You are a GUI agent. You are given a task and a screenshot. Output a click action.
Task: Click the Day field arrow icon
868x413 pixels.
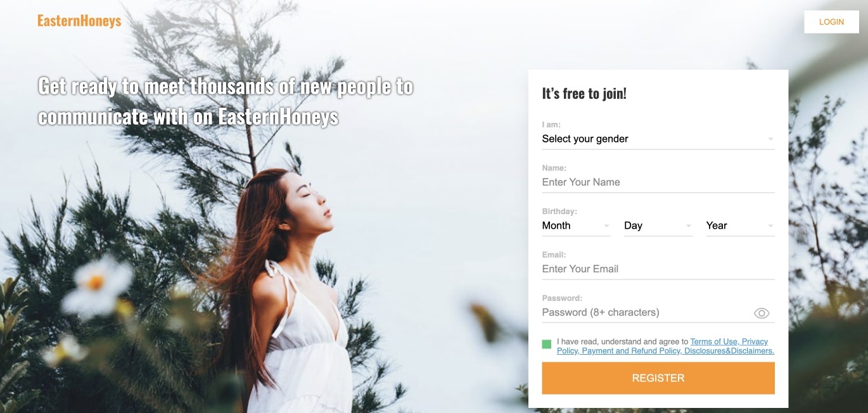coord(688,226)
